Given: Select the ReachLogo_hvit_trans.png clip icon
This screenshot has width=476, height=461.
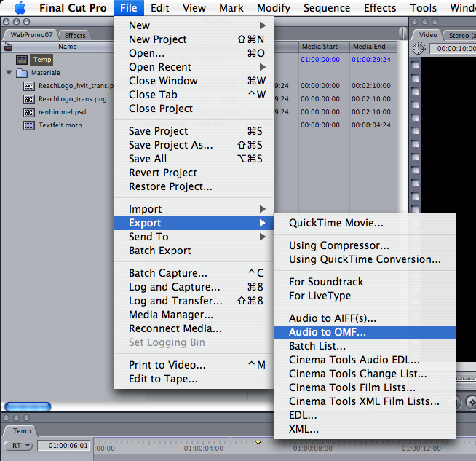Looking at the screenshot, I should [29, 86].
